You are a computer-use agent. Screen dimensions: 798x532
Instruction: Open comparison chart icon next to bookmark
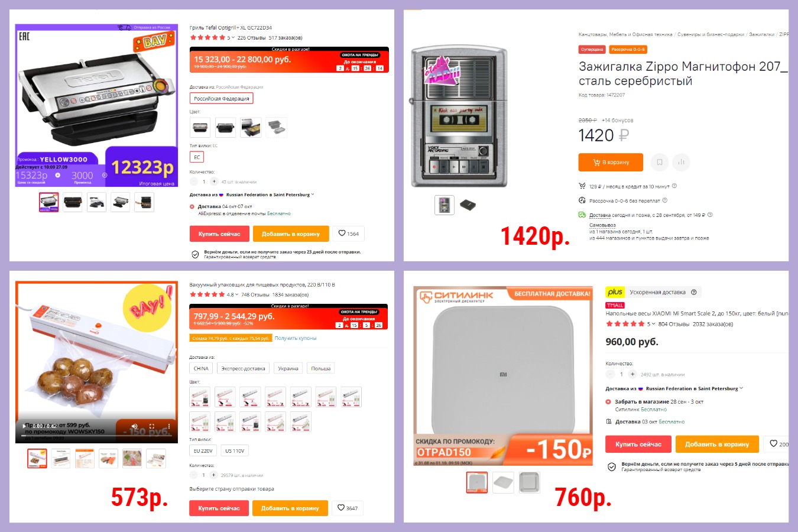click(681, 162)
